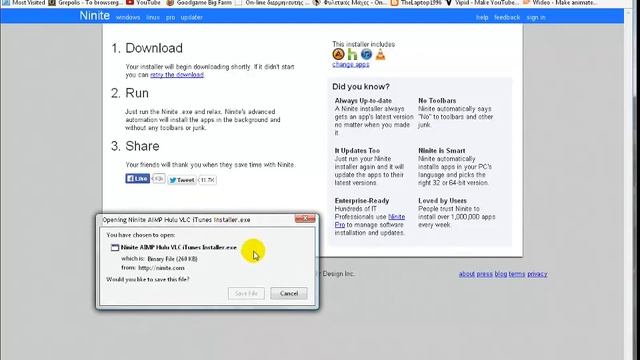Image resolution: width=640 pixels, height=360 pixels.
Task: Click the Twitter Tweet button
Action: click(182, 180)
